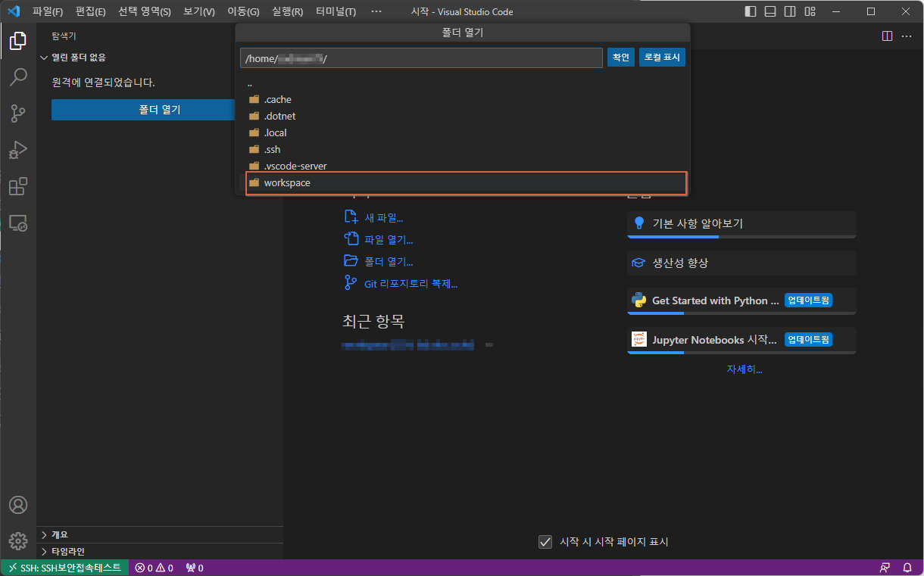The height and width of the screenshot is (576, 924).
Task: Click the Clone Git Repository icon
Action: (x=351, y=283)
